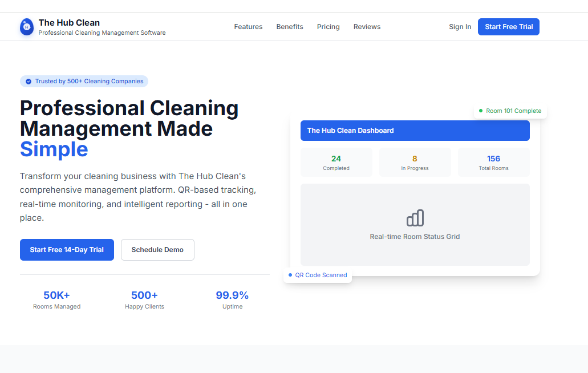Click the Total Rooms stat showing 156
Image resolution: width=588 pixels, height=373 pixels.
tap(493, 162)
